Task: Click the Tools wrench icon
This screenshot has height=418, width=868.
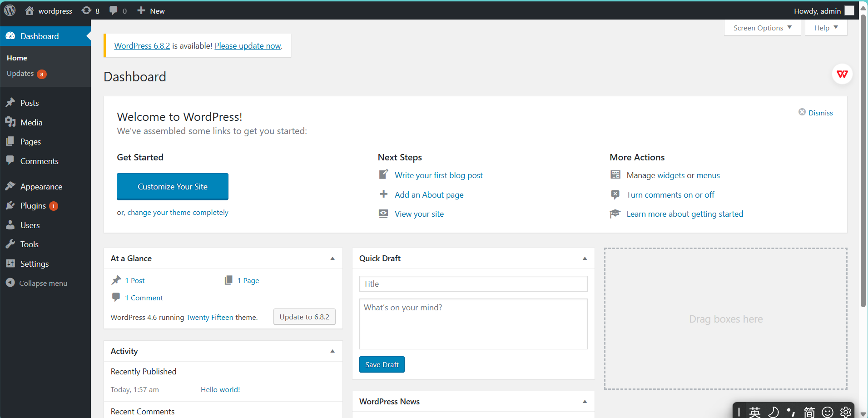Action: tap(10, 244)
